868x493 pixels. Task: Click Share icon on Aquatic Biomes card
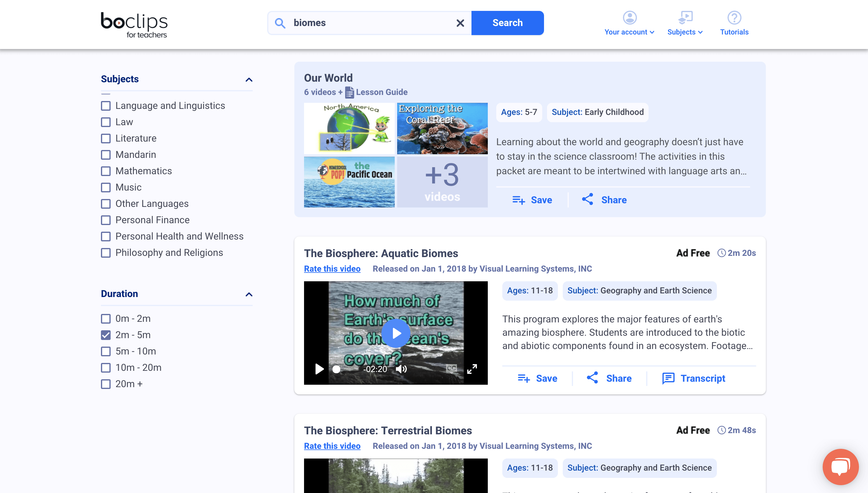592,378
